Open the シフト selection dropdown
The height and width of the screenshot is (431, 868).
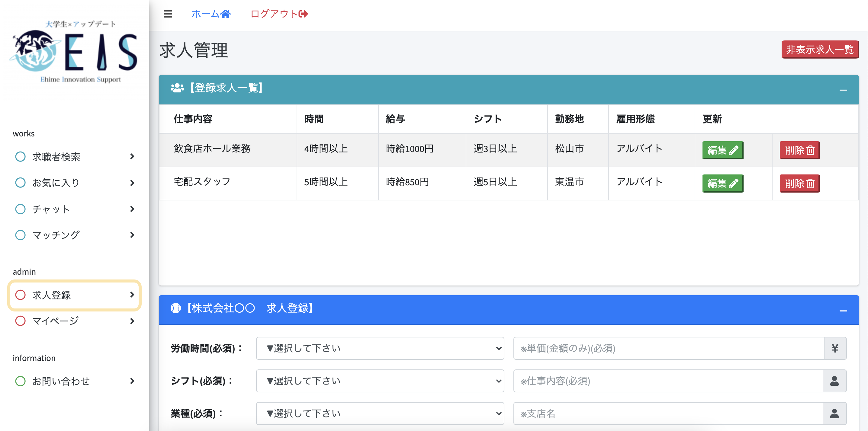[380, 381]
